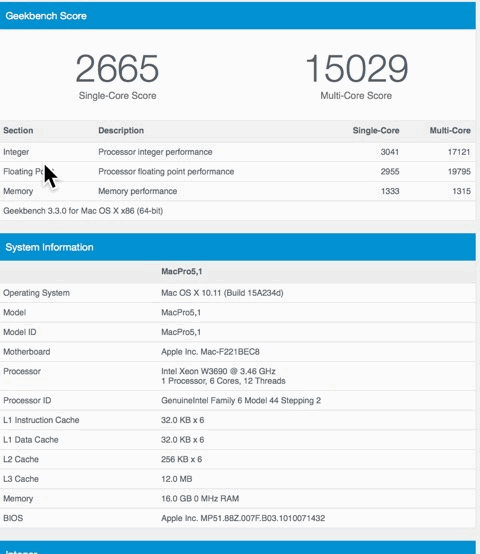Viewport: 480px width, 554px height.
Task: Select floating point multi-core value 19795
Action: (x=459, y=172)
